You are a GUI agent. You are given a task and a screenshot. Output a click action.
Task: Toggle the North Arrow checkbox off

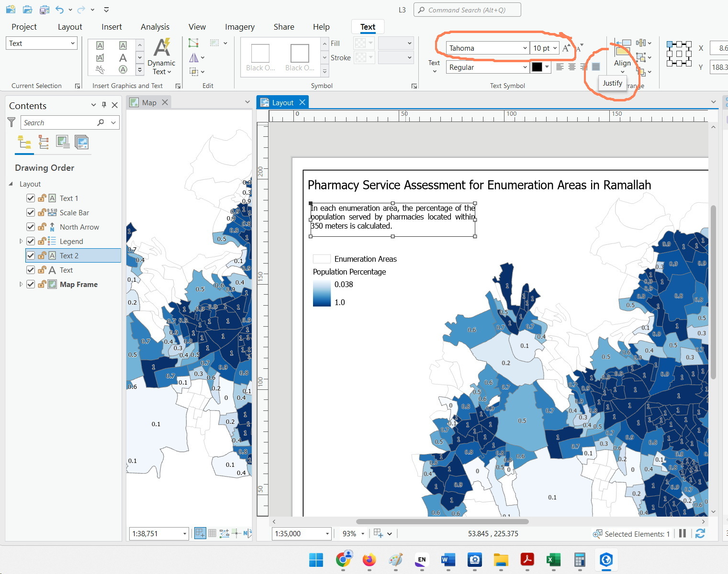click(x=30, y=227)
